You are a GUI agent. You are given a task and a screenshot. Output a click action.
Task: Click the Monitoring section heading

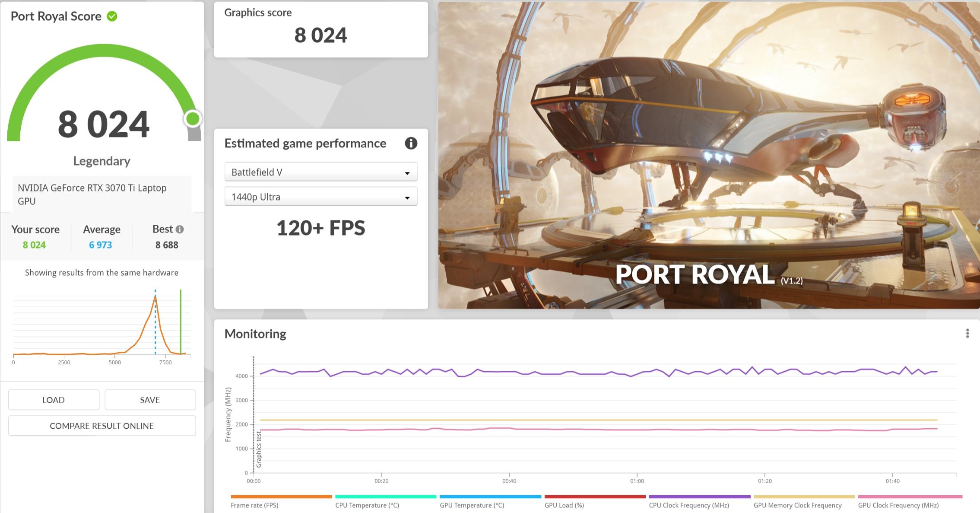255,334
